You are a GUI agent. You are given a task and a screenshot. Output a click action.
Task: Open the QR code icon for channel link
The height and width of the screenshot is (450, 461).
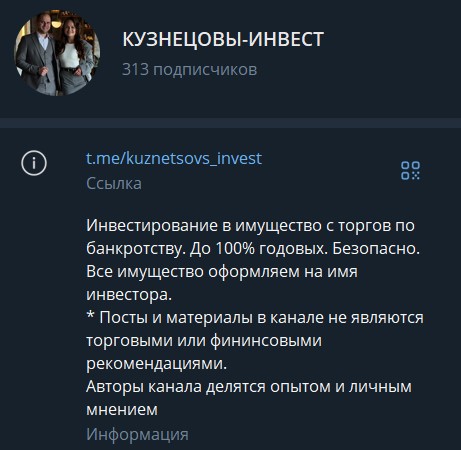(x=410, y=171)
